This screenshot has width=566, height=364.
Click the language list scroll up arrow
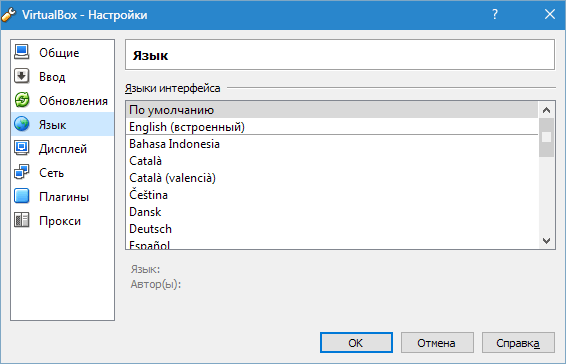click(x=547, y=110)
